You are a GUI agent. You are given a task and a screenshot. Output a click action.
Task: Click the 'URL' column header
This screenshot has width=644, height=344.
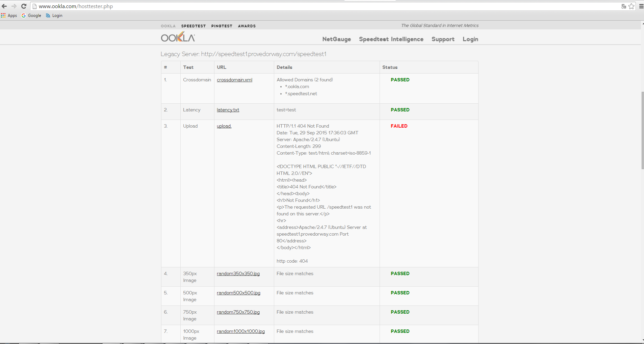(x=222, y=67)
